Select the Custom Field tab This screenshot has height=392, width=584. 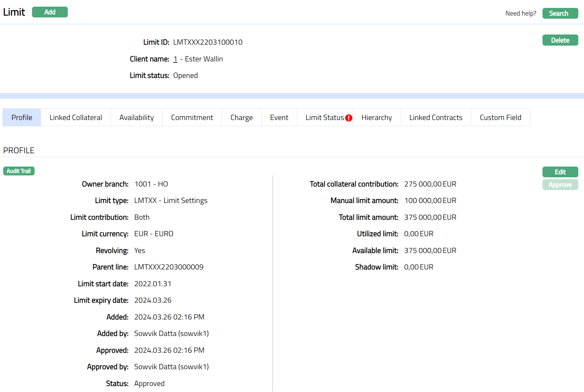tap(500, 117)
